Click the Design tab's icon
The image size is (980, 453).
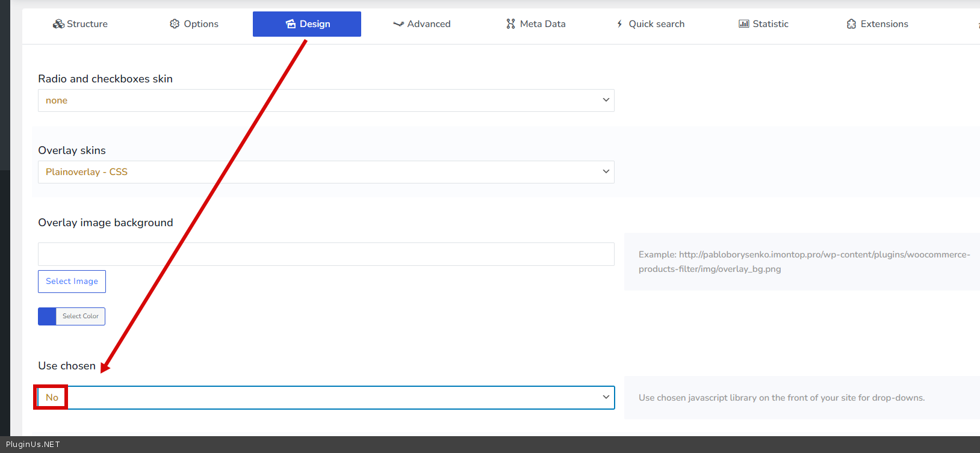point(291,24)
